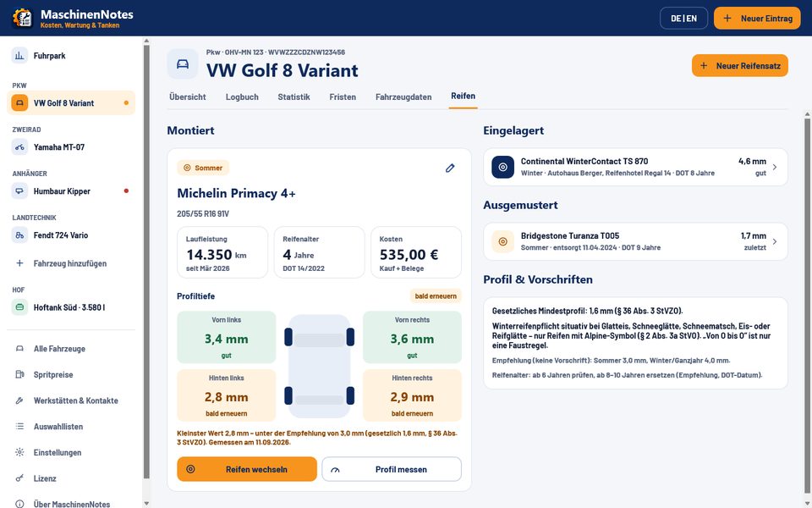
Task: Click the MaschinenNotes logo icon
Action: pyautogui.click(x=22, y=18)
